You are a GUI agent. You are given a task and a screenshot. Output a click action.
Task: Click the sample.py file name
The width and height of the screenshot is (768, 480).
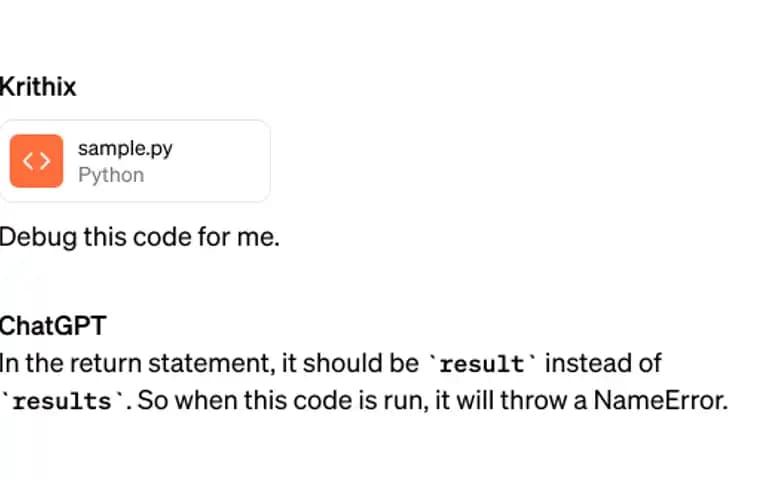pyautogui.click(x=125, y=148)
